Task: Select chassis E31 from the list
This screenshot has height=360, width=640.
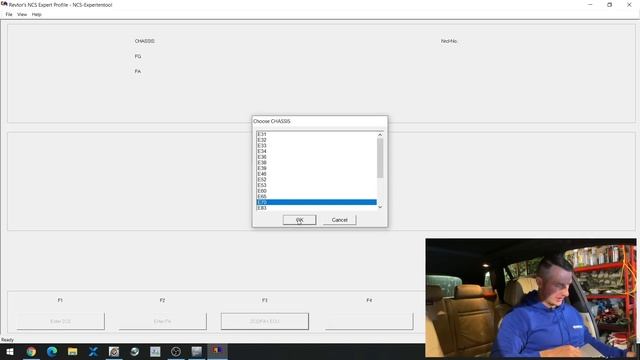Action: click(x=316, y=134)
